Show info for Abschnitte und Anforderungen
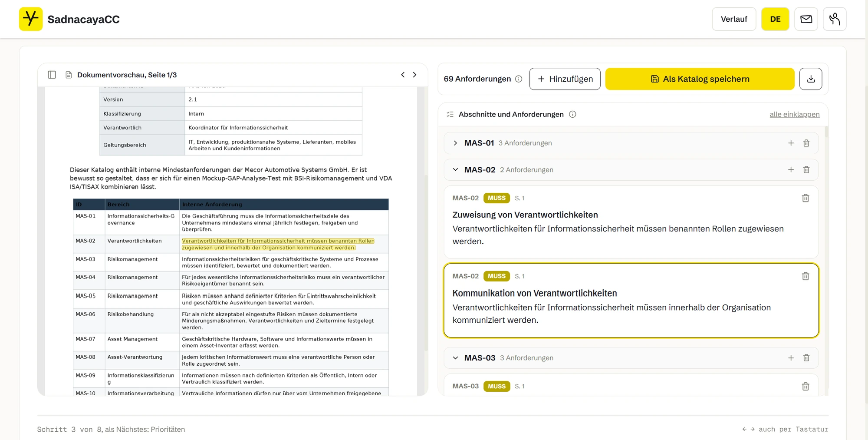Image resolution: width=868 pixels, height=440 pixels. pos(572,114)
